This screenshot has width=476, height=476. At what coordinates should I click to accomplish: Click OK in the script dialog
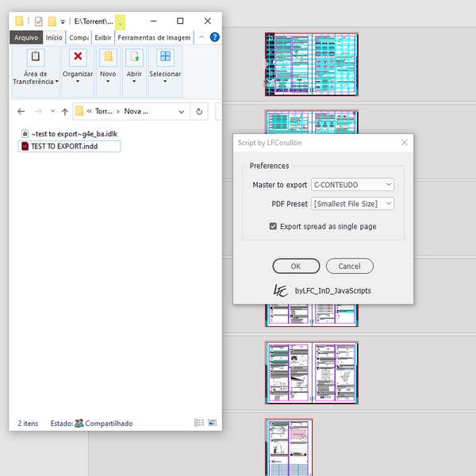pos(296,266)
